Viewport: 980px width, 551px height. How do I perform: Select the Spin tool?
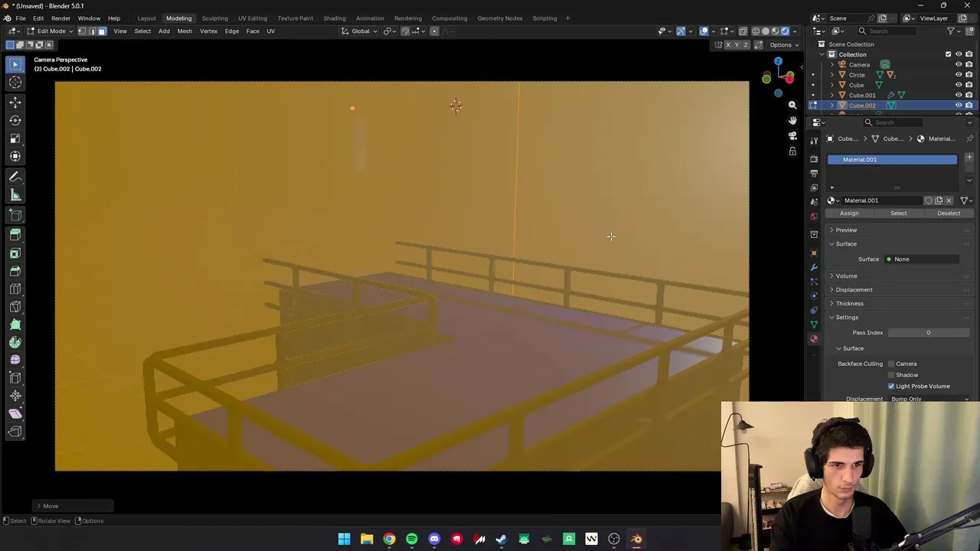point(15,343)
